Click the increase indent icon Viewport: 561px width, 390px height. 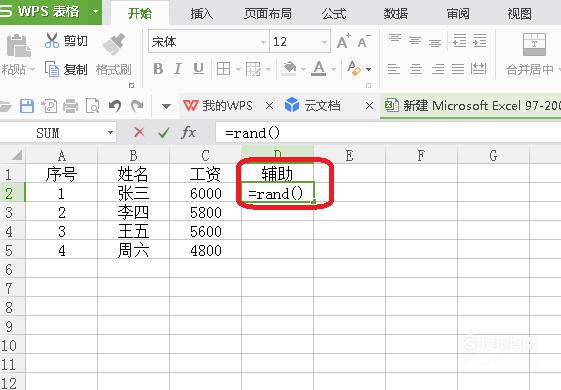479,41
